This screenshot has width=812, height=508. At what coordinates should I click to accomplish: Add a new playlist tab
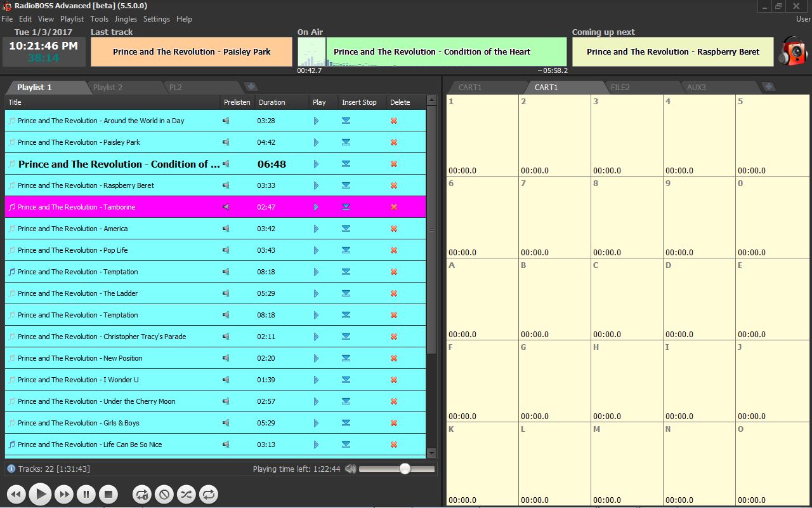coord(251,86)
